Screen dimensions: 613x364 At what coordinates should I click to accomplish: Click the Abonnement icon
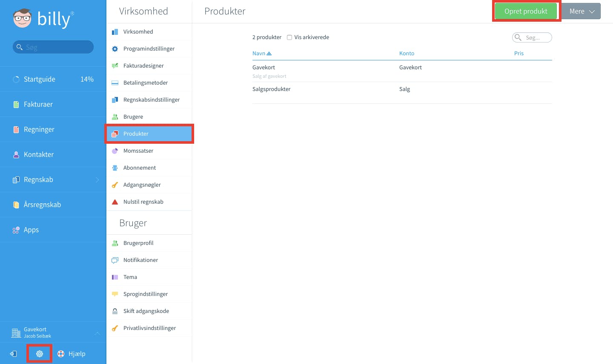pyautogui.click(x=115, y=168)
